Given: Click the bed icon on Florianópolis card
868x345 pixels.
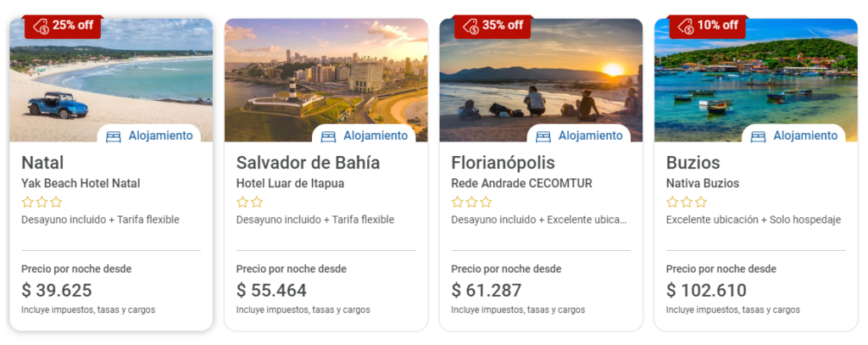Looking at the screenshot, I should coord(543,136).
